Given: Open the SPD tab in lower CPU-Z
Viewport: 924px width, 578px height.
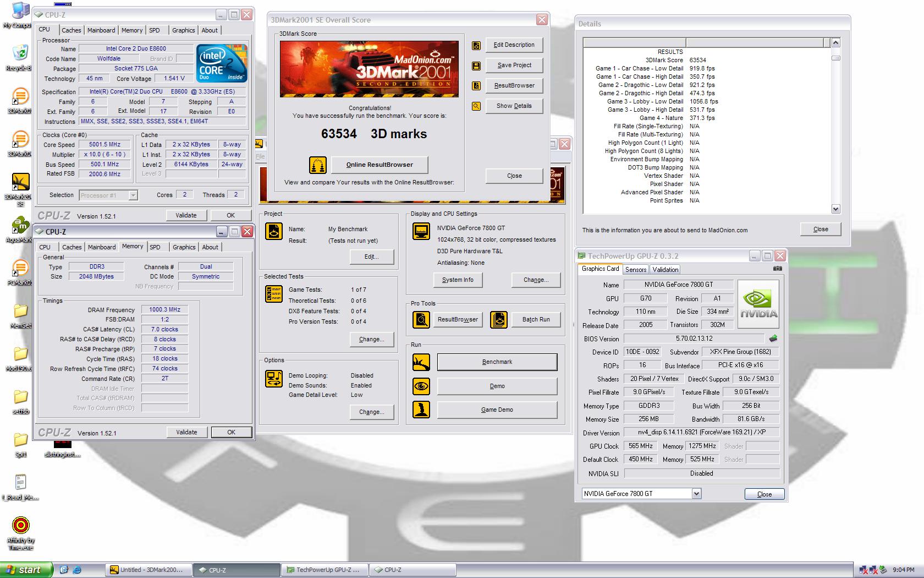Looking at the screenshot, I should 155,247.
